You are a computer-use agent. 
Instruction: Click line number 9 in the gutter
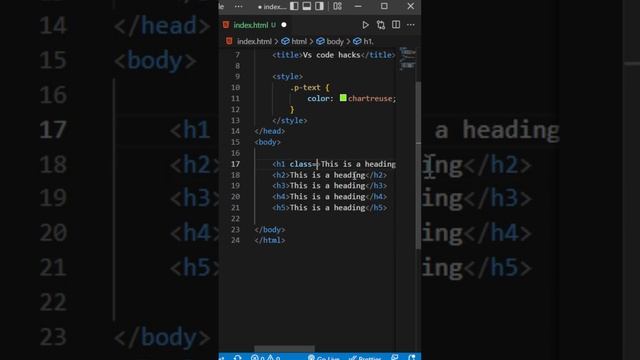pyautogui.click(x=238, y=76)
